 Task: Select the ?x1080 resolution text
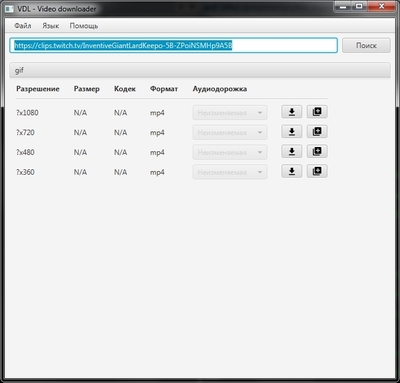(x=27, y=113)
